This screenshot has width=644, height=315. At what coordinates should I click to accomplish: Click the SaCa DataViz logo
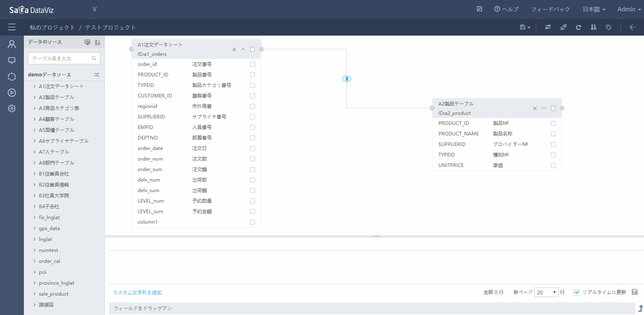(x=32, y=10)
